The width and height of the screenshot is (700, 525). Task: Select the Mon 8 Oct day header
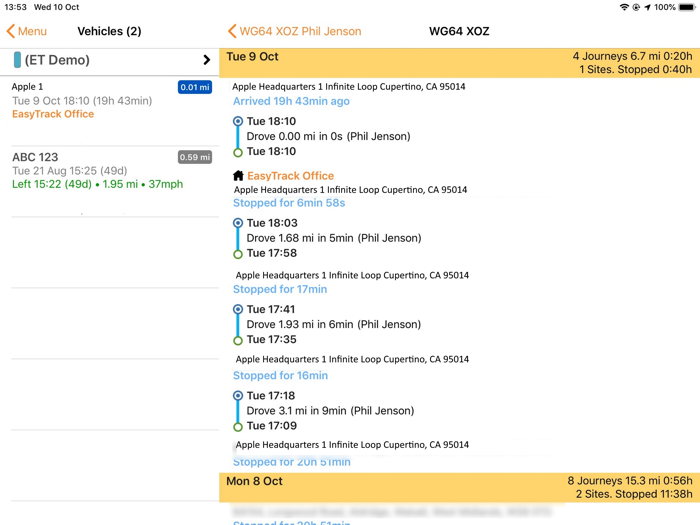click(459, 488)
